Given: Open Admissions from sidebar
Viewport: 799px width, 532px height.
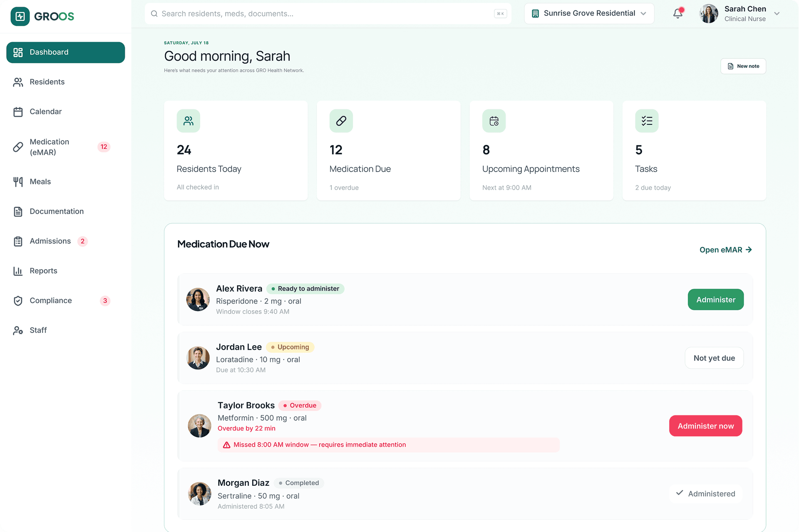Looking at the screenshot, I should 66,241.
